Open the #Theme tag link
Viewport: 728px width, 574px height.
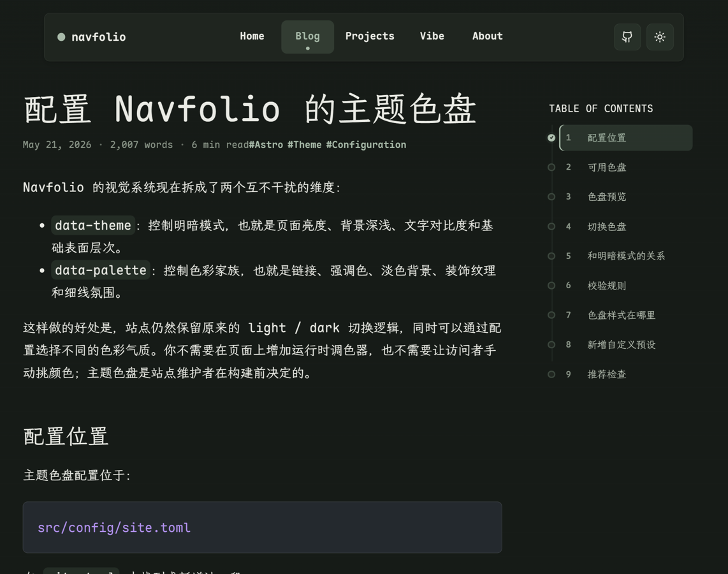[305, 145]
